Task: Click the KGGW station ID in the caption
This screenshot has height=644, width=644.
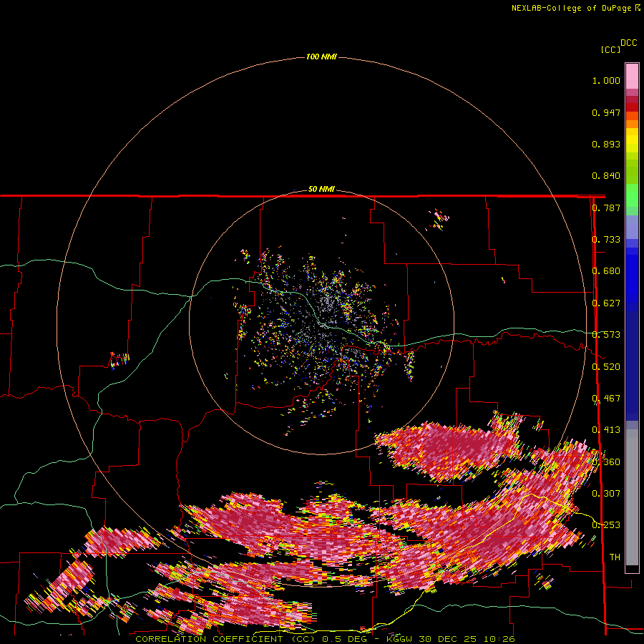Action: [399, 639]
